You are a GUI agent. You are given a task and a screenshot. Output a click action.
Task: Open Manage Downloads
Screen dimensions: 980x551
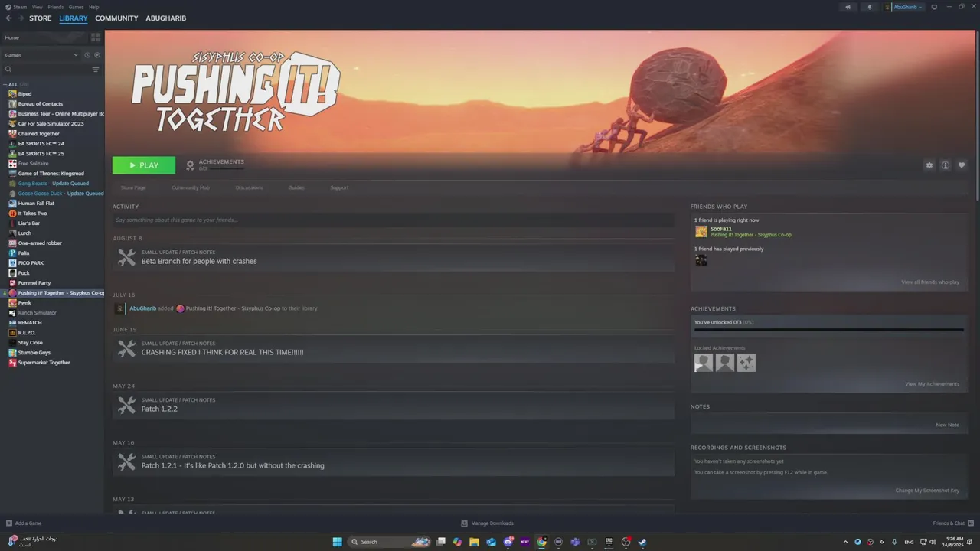(488, 523)
